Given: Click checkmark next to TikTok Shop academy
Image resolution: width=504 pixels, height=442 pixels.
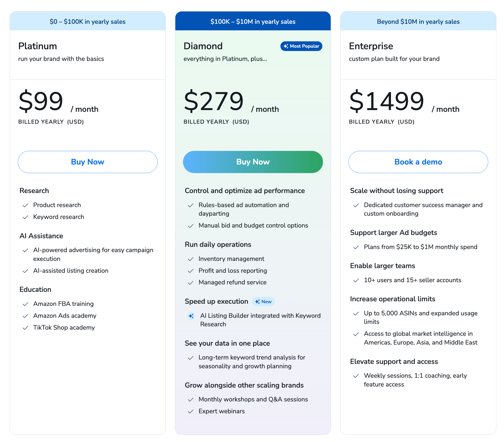Looking at the screenshot, I should click(25, 328).
